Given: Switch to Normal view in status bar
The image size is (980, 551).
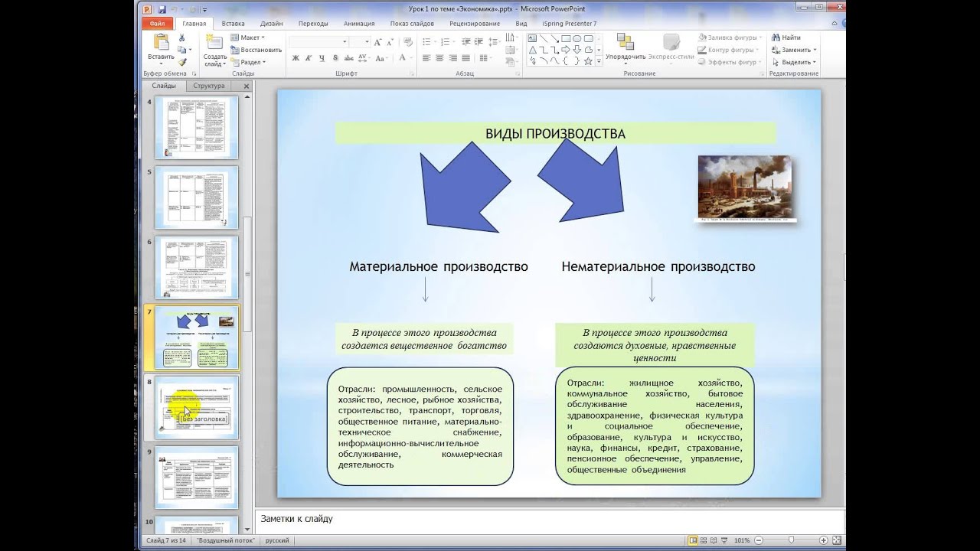Looking at the screenshot, I should click(x=693, y=540).
